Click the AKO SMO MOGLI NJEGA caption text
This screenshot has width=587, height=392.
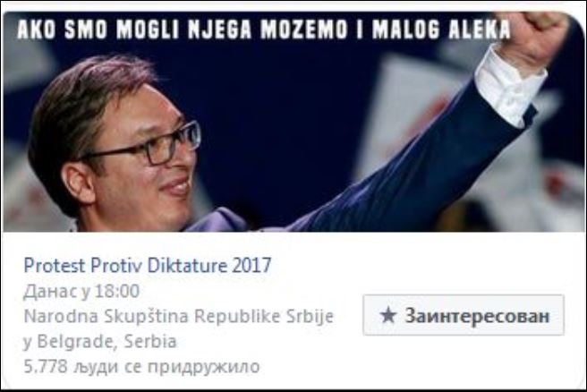click(x=134, y=30)
